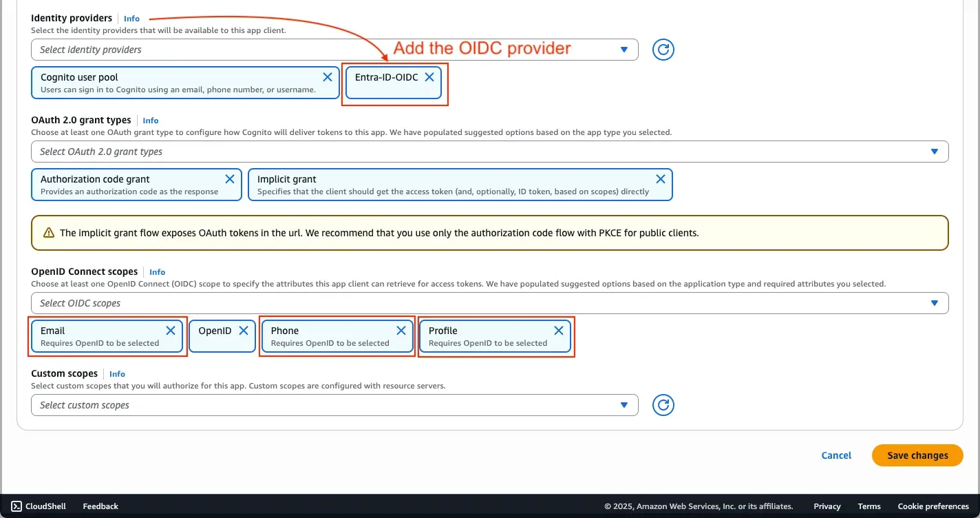980x518 pixels.
Task: Remove the Authorization code grant chip
Action: (x=230, y=179)
